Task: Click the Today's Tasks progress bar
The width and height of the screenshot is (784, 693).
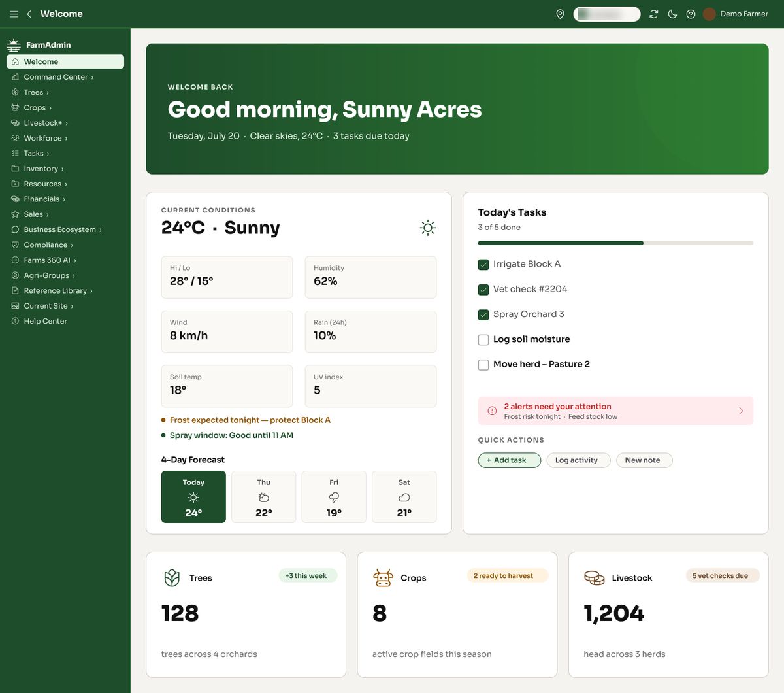Action: [615, 243]
